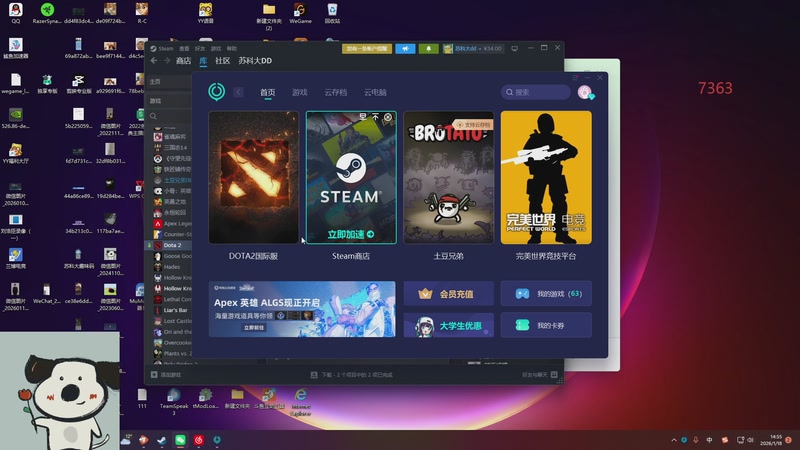Open the WeGame desktop shortcut

click(301, 13)
